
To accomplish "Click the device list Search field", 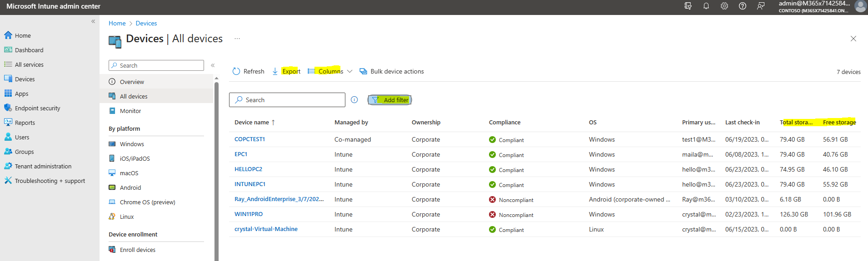I will (x=287, y=100).
